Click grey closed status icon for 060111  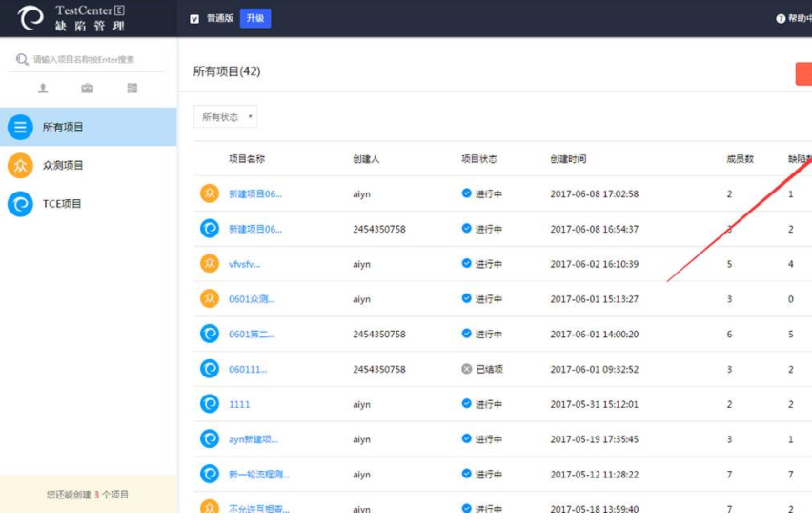click(467, 369)
